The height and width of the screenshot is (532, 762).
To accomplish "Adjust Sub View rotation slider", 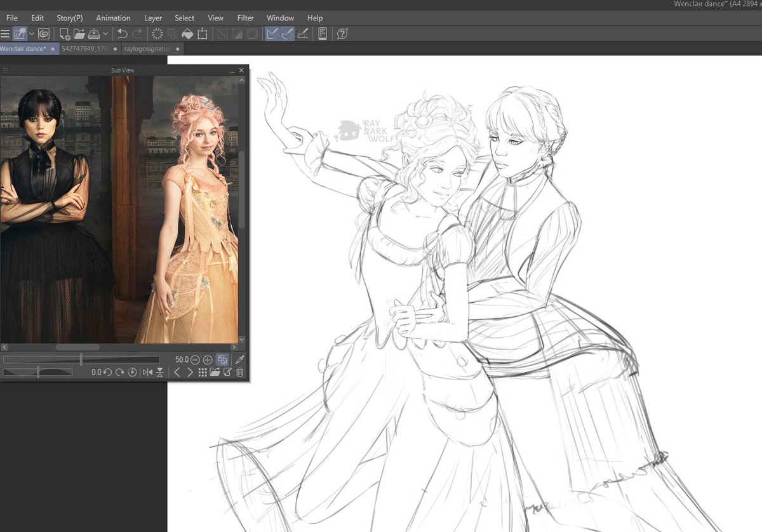I will tap(38, 372).
